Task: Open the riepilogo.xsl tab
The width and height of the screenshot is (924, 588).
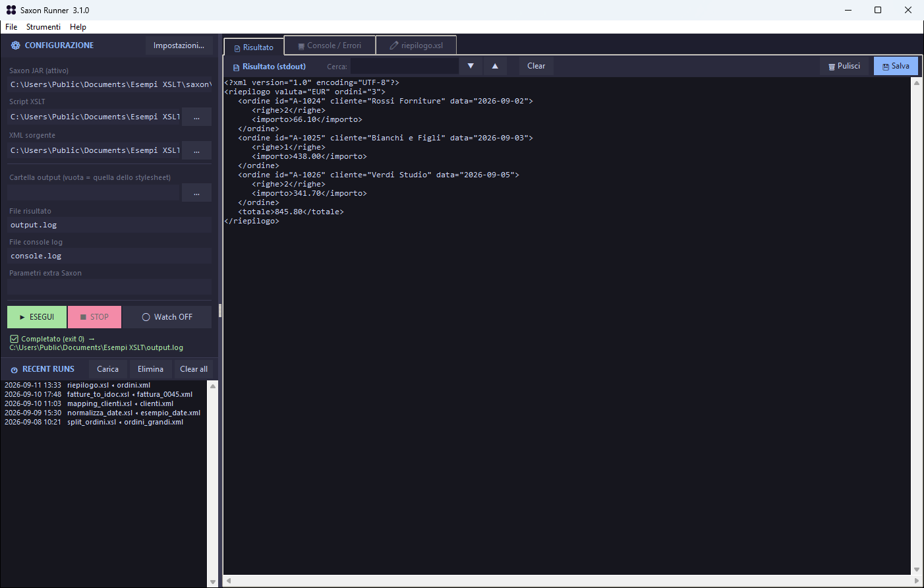Action: [416, 45]
